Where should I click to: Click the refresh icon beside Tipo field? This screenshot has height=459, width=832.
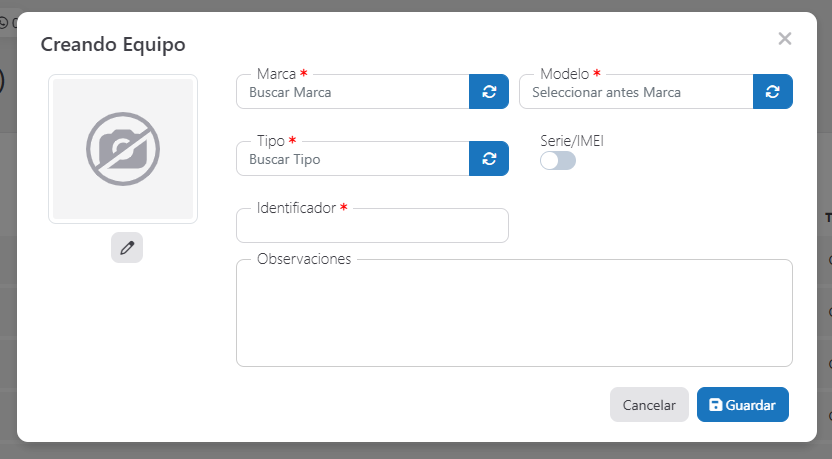coord(488,159)
